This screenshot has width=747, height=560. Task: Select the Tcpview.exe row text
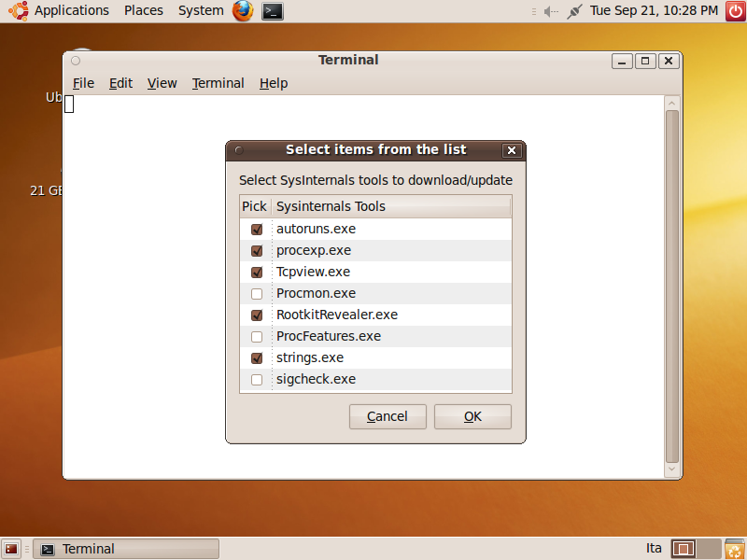[313, 272]
